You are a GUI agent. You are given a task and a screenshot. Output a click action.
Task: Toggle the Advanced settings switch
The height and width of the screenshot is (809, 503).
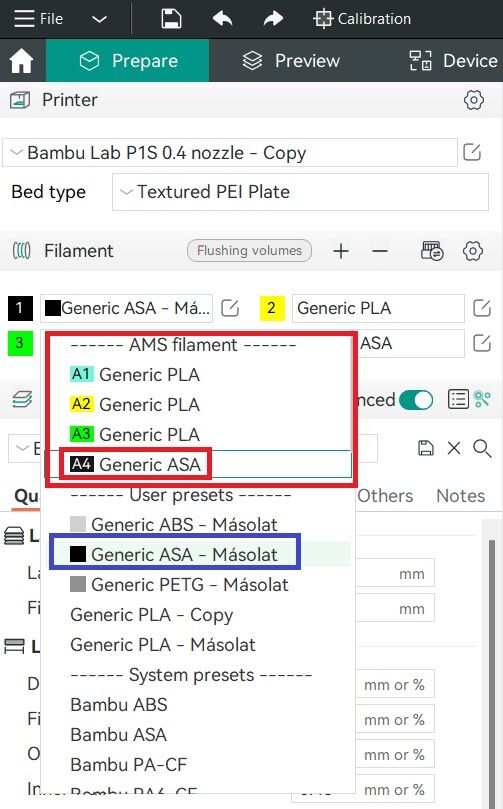[x=416, y=400]
